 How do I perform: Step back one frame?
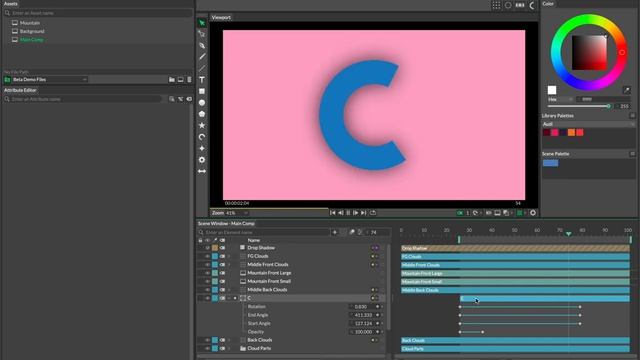click(340, 213)
